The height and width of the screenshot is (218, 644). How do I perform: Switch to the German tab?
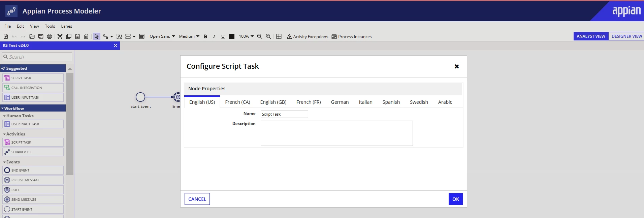pyautogui.click(x=340, y=102)
